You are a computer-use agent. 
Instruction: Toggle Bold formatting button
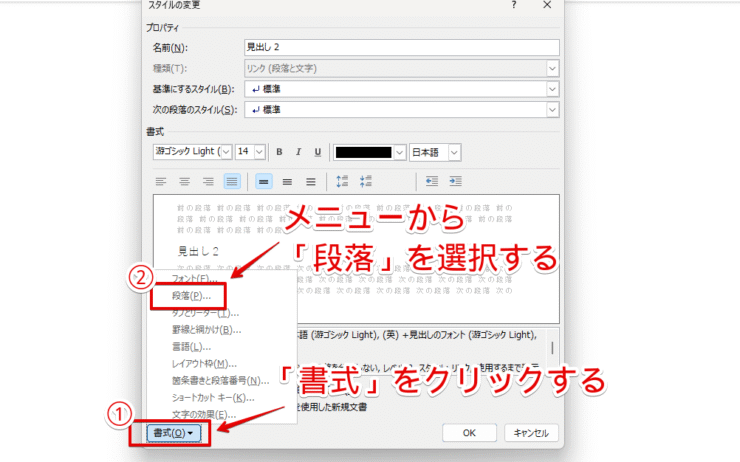pos(280,152)
